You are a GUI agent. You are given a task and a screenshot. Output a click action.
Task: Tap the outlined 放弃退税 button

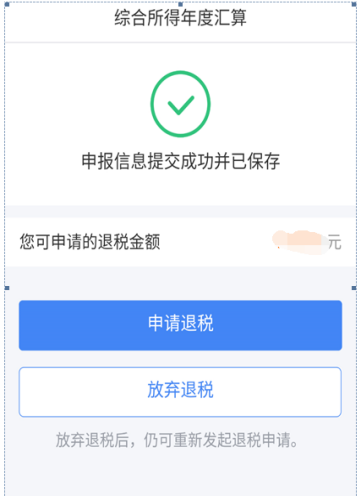click(x=180, y=392)
